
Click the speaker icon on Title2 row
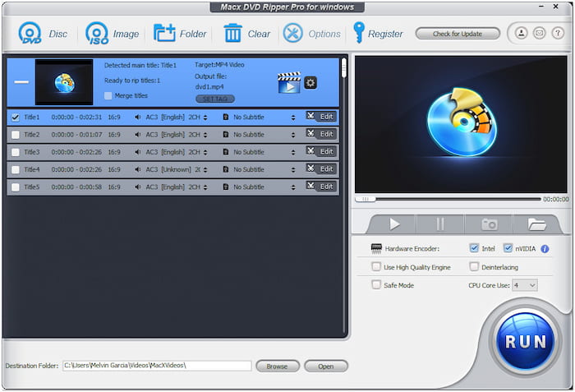tap(137, 135)
